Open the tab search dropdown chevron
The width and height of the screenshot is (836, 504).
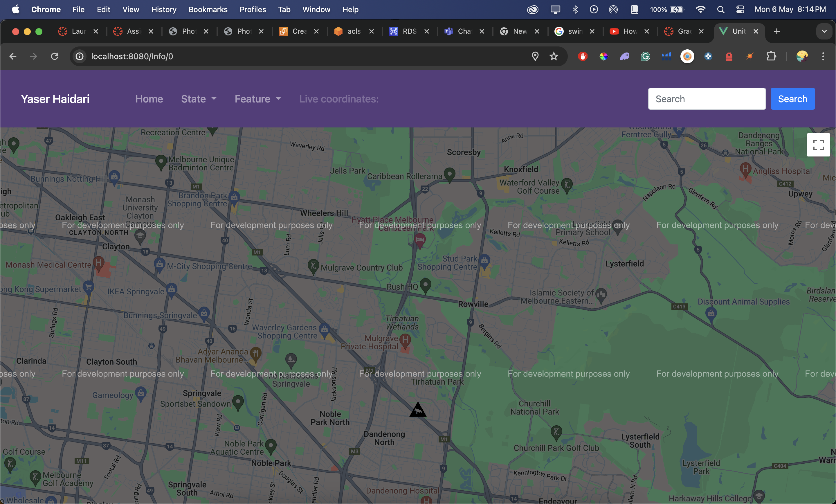[824, 32]
